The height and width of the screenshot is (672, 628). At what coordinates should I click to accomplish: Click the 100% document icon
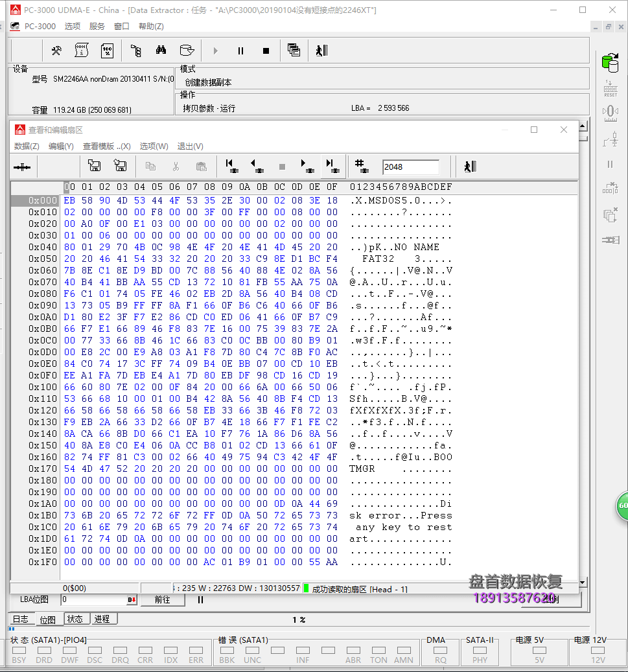pyautogui.click(x=107, y=51)
